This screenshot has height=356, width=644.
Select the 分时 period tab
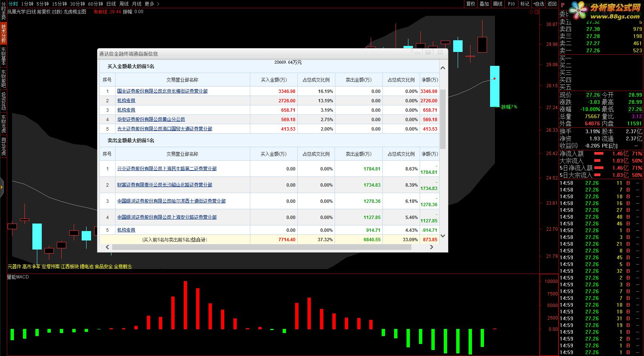(13, 4)
